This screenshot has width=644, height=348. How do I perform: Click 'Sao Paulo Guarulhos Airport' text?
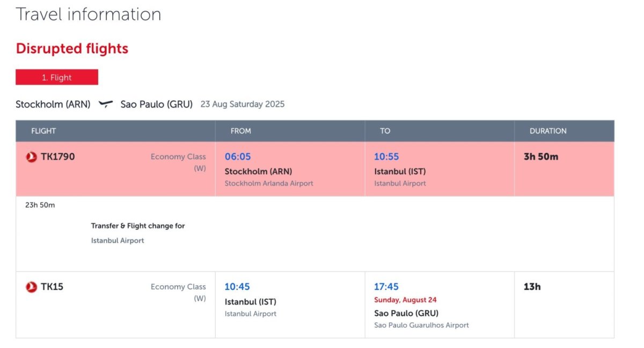tap(421, 325)
